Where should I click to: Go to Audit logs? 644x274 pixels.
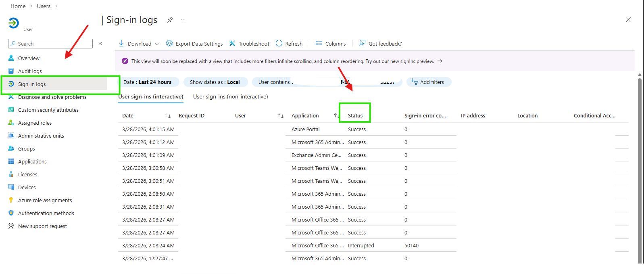[x=30, y=71]
